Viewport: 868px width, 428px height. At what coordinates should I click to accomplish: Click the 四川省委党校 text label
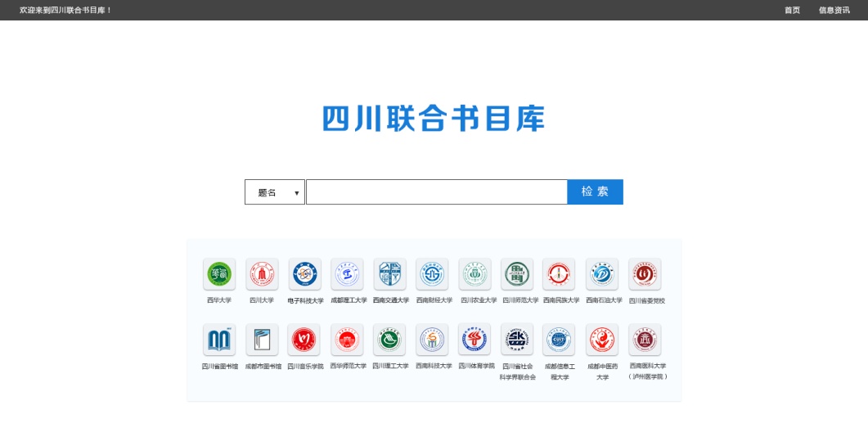point(647,300)
